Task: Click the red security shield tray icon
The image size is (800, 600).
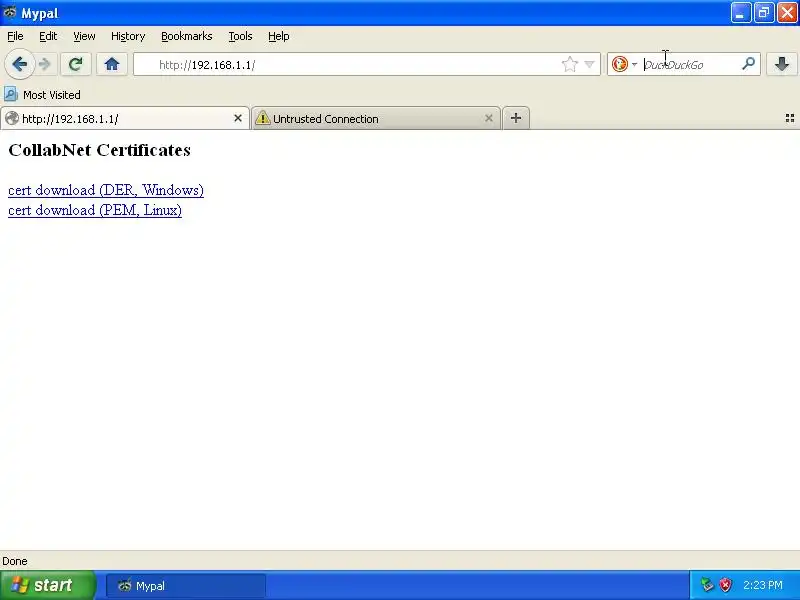Action: pos(725,585)
